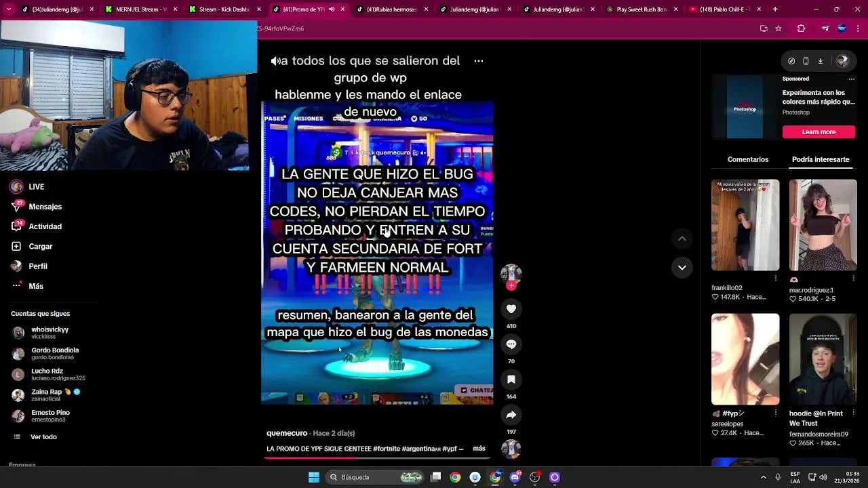Open comments via speech bubble icon

(x=511, y=344)
